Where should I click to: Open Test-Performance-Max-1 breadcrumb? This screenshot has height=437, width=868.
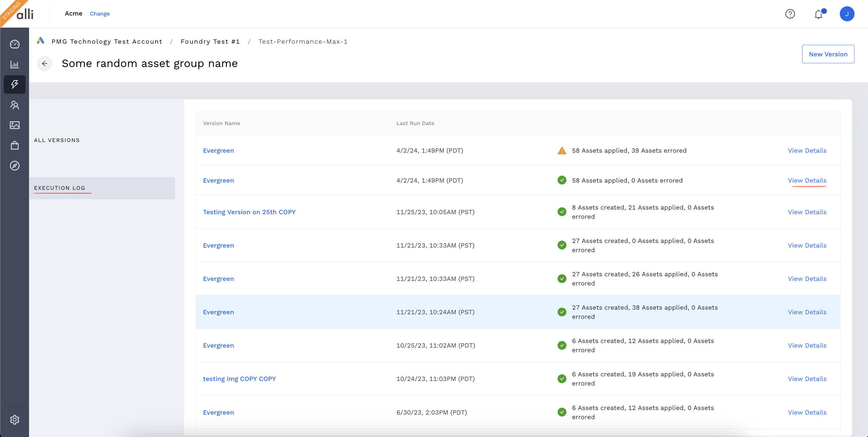tap(303, 41)
